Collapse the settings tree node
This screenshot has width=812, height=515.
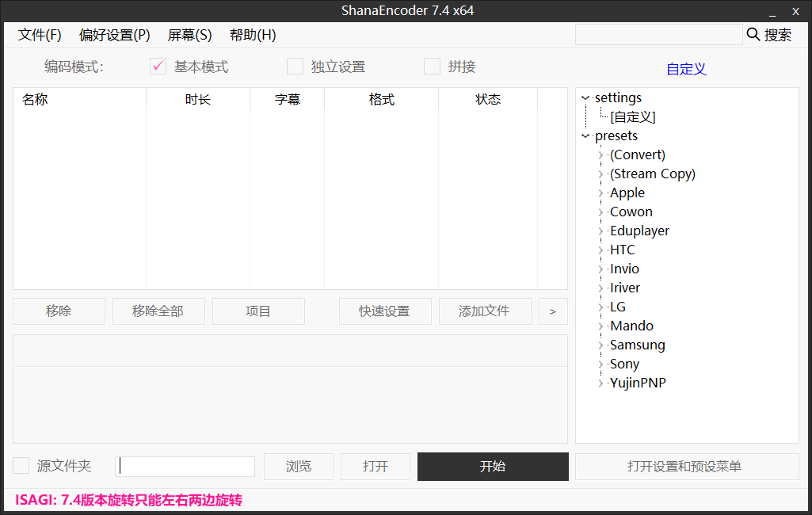tap(585, 98)
